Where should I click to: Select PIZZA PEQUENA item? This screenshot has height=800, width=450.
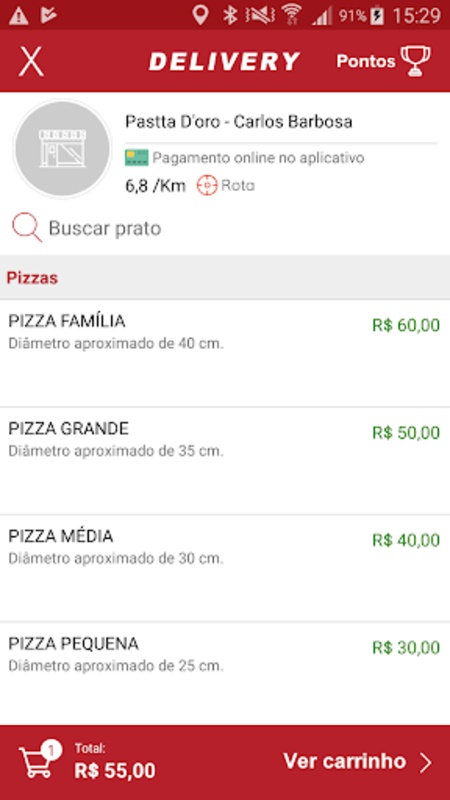tap(225, 673)
